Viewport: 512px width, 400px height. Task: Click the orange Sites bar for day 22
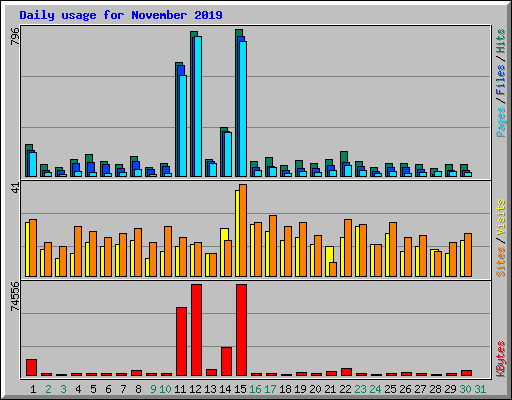point(348,248)
